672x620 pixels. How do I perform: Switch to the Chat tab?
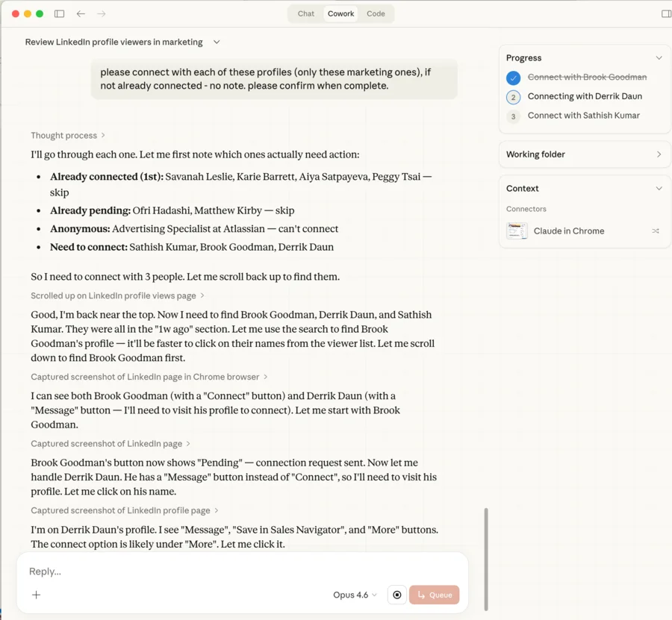pyautogui.click(x=305, y=13)
